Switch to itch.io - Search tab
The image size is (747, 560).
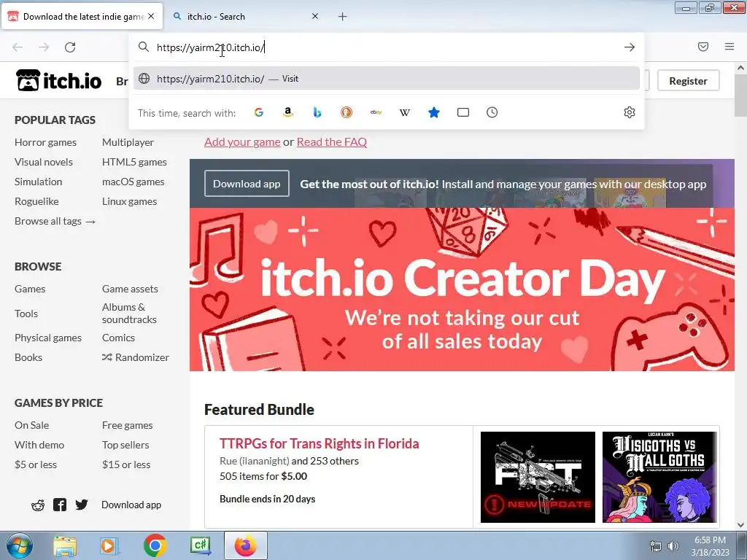[x=244, y=17]
